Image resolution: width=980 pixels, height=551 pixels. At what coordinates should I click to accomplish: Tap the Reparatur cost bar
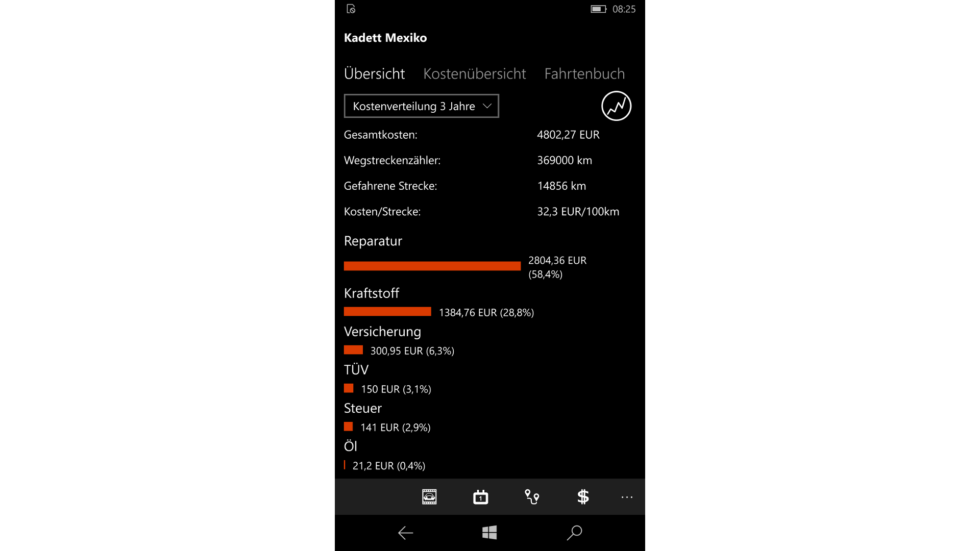[432, 266]
